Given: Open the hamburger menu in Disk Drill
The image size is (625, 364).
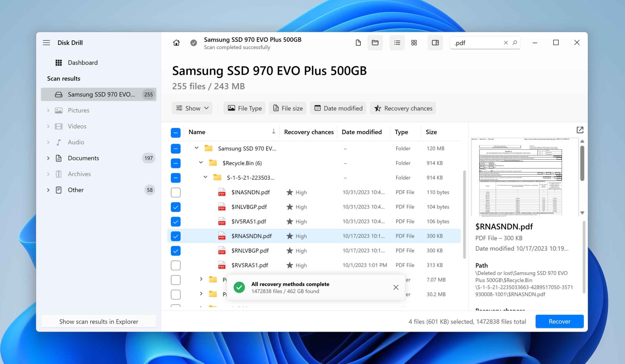Looking at the screenshot, I should click(46, 42).
